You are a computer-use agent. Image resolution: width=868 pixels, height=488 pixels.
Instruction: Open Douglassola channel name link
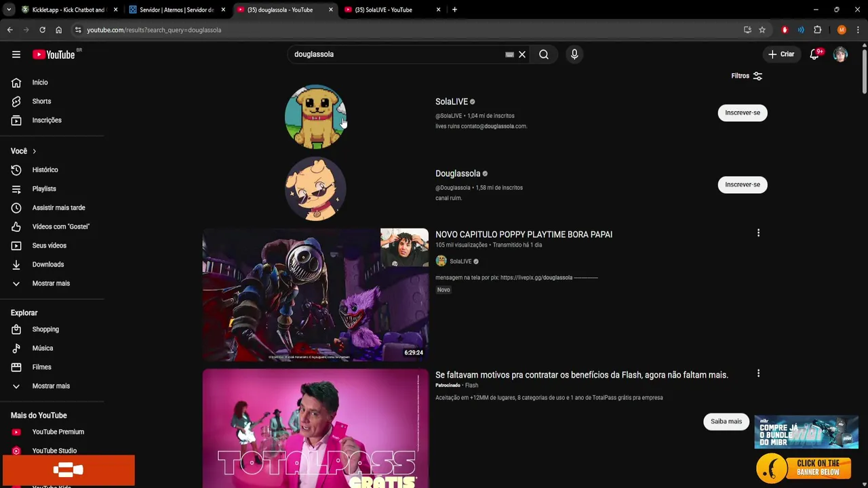click(458, 174)
